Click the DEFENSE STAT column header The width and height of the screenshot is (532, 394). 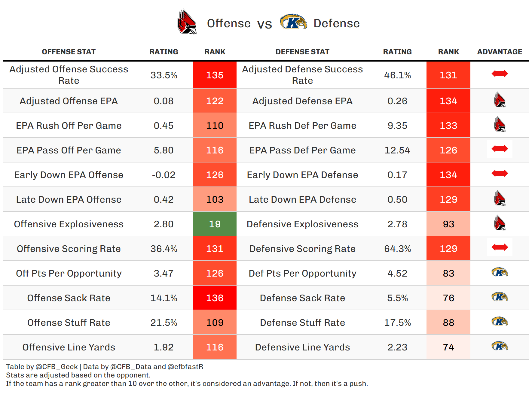[302, 52]
